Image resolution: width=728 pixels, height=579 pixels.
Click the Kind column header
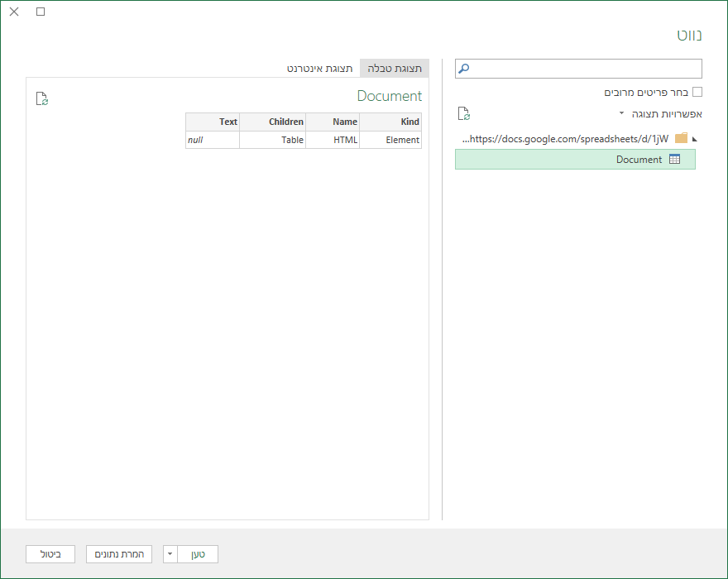(390, 122)
